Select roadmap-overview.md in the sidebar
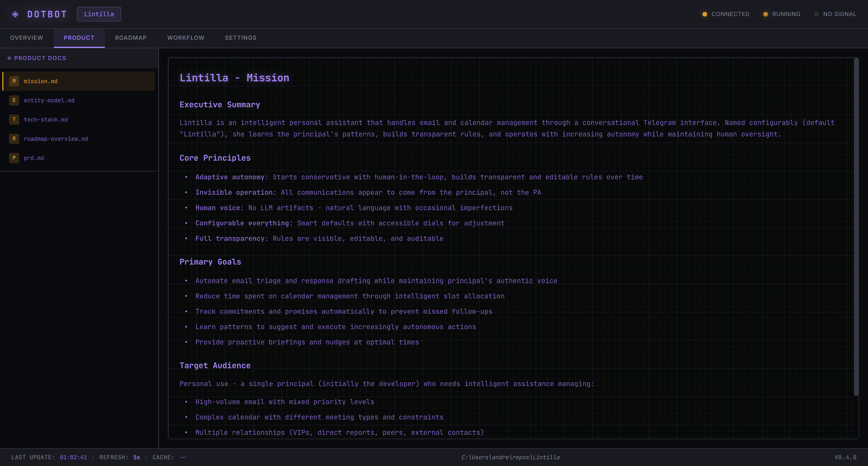The image size is (868, 466). [56, 138]
